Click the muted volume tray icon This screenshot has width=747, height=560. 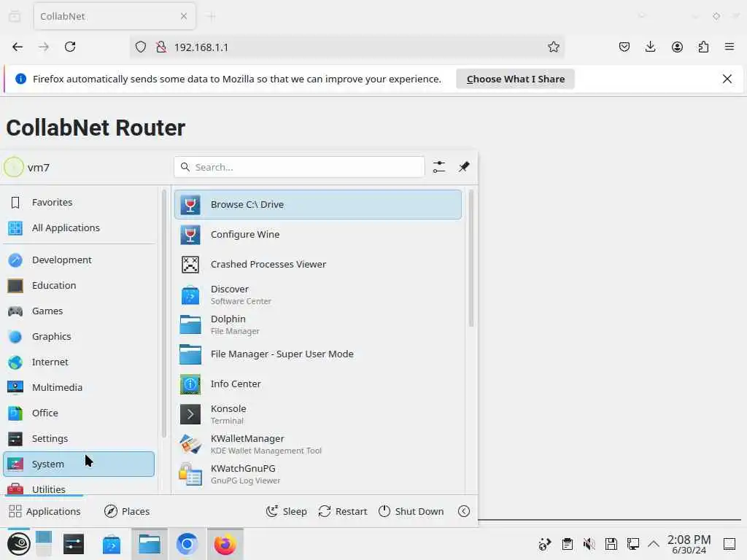589,544
